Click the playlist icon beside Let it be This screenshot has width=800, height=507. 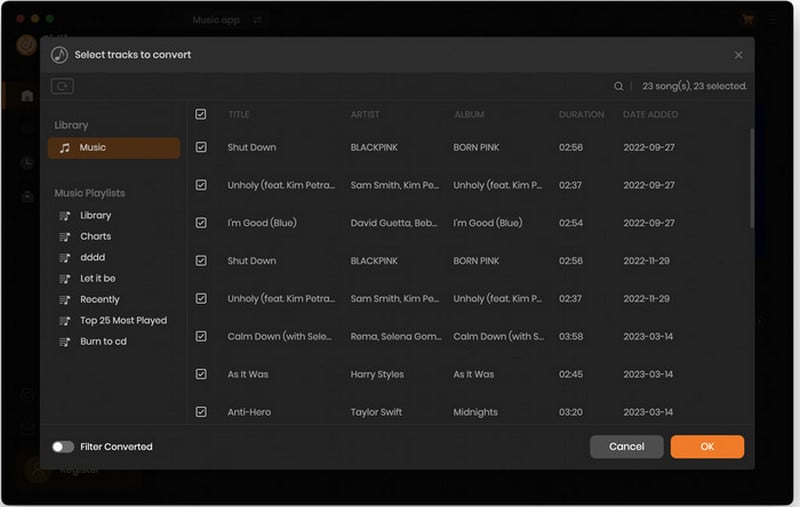pos(65,278)
